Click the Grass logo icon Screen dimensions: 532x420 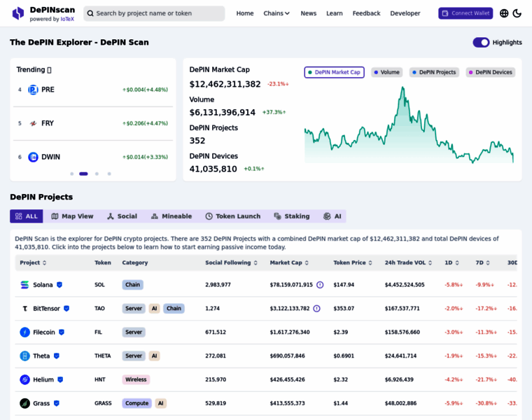[24, 403]
